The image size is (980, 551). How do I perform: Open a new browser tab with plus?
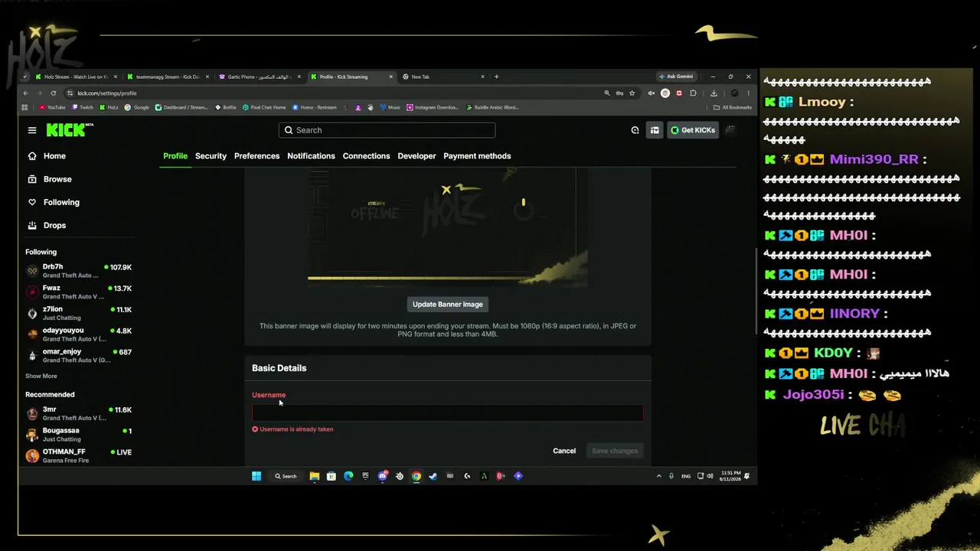pyautogui.click(x=496, y=77)
